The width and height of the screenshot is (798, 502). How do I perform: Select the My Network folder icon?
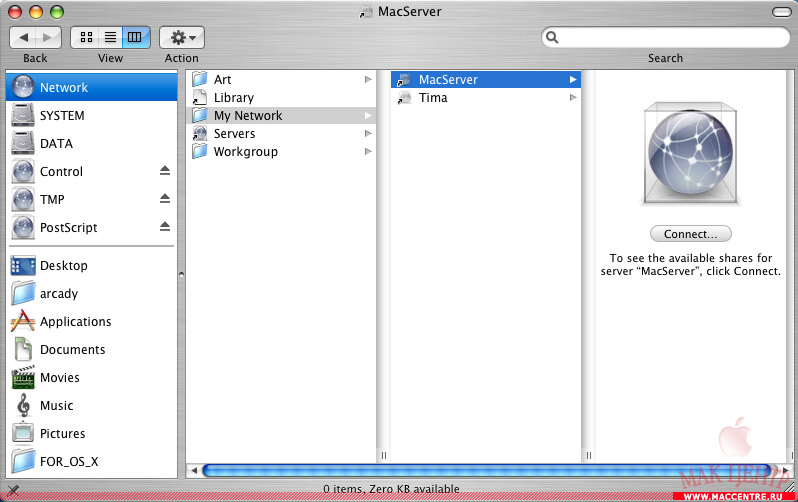200,116
